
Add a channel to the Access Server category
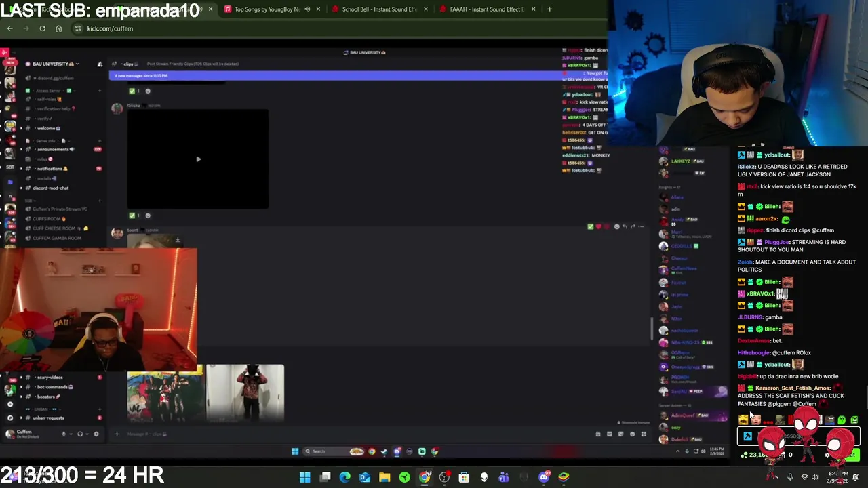pyautogui.click(x=100, y=90)
